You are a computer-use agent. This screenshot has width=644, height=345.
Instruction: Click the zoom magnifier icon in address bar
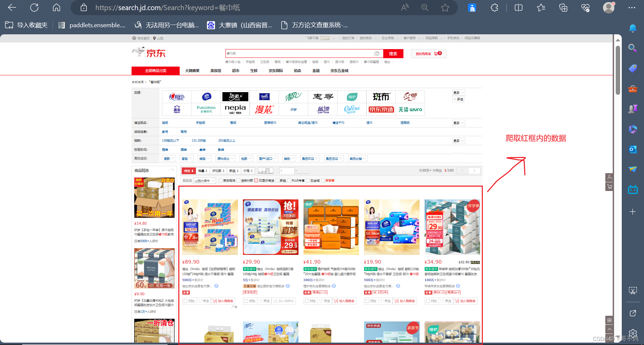coord(425,7)
